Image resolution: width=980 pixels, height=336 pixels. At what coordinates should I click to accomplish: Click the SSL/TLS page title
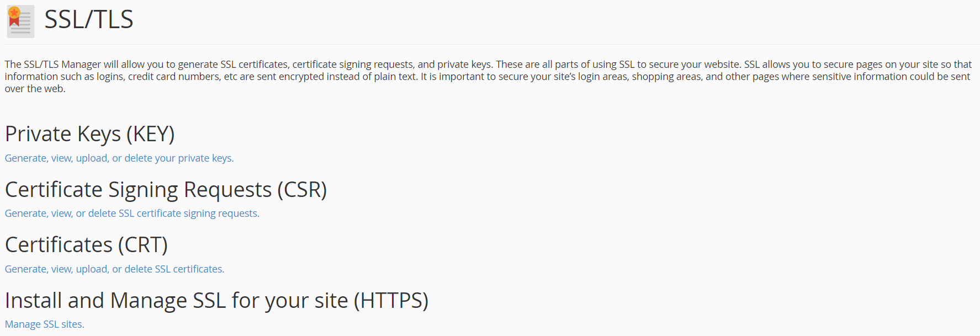pyautogui.click(x=88, y=20)
